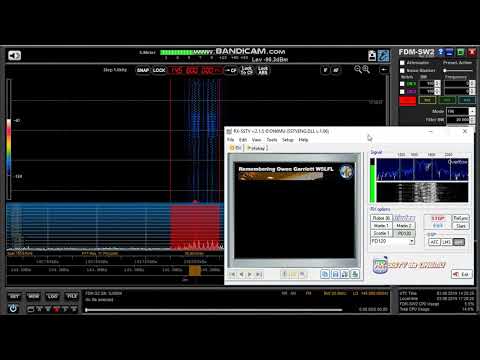Enable the first green notch checkbox
The height and width of the screenshot is (360, 480).
[x=402, y=84]
